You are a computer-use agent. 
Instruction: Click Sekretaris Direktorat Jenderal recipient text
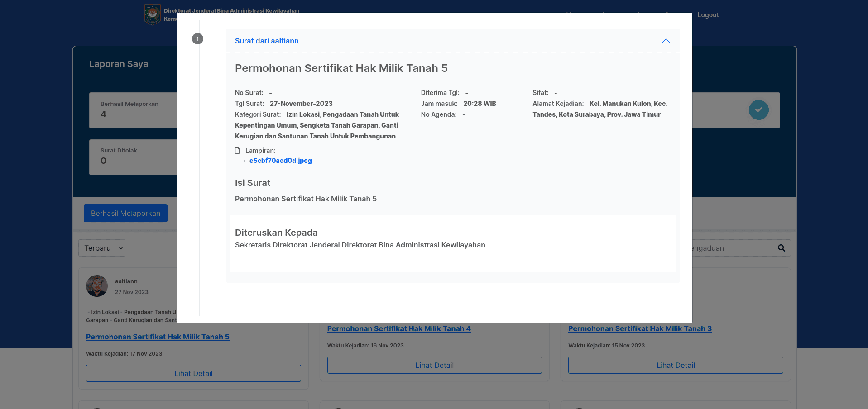click(360, 245)
